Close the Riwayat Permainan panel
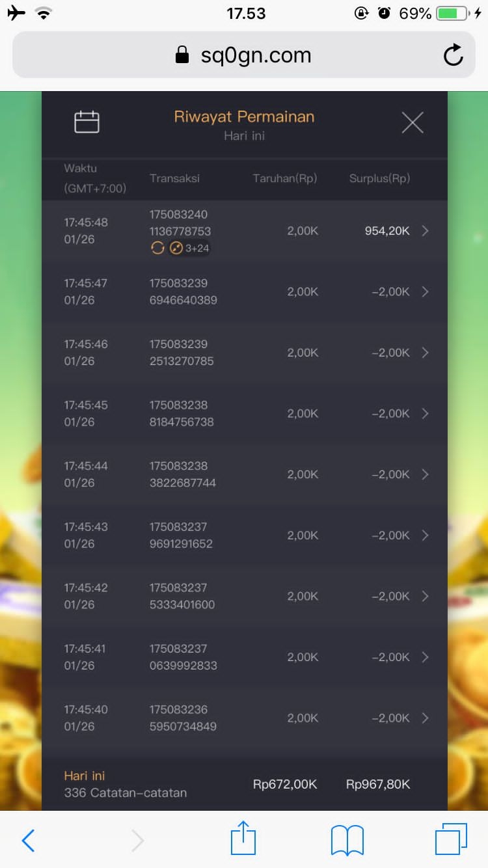 413,122
